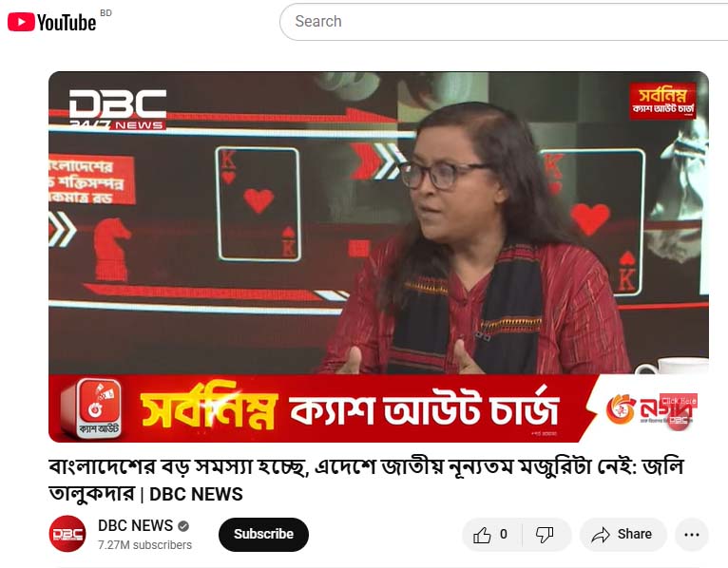
Task: Click the thumbs down dislike icon
Action: (545, 535)
